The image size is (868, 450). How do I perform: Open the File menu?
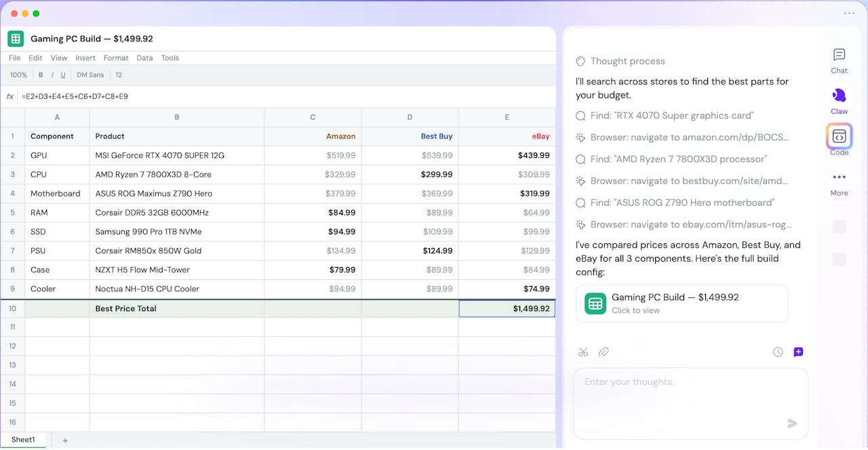pyautogui.click(x=14, y=58)
